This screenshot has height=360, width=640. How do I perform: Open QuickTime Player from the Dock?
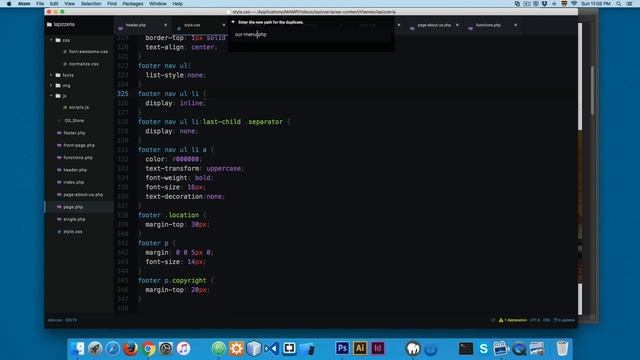tap(519, 349)
